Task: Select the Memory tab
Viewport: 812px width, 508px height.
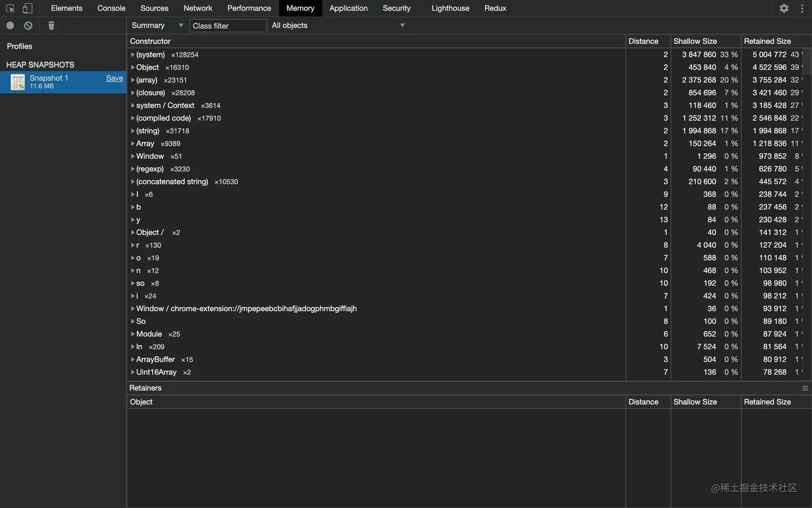Action: [x=300, y=8]
